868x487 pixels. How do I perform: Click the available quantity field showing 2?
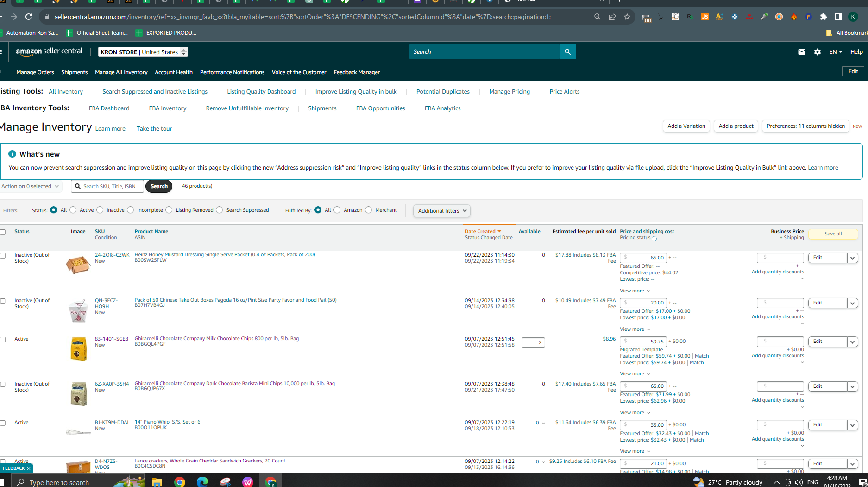click(533, 342)
